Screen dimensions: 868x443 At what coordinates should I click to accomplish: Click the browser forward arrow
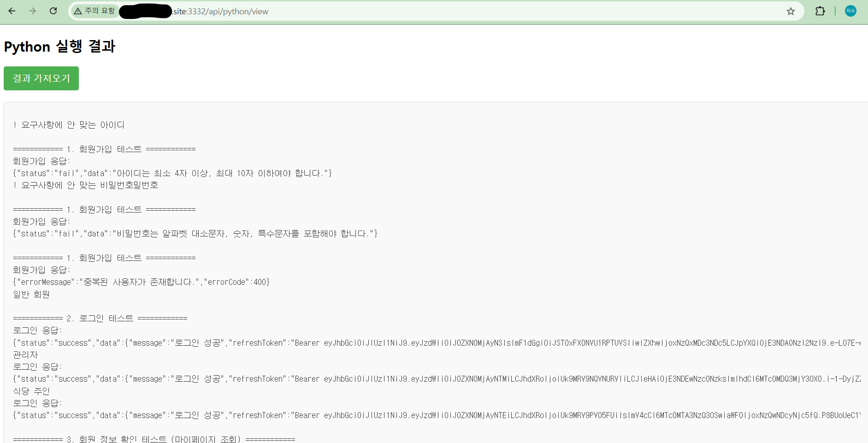32,11
